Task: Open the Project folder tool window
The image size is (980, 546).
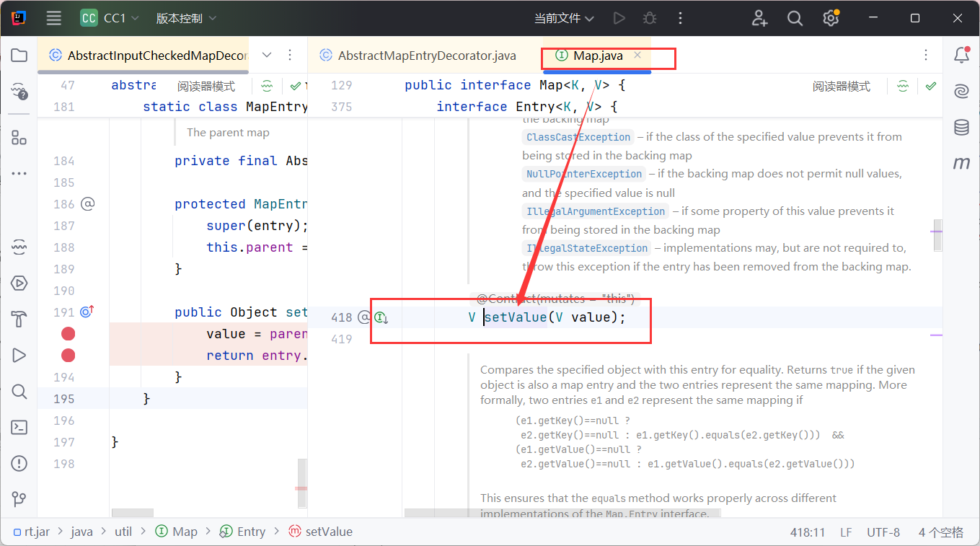Action: click(19, 56)
